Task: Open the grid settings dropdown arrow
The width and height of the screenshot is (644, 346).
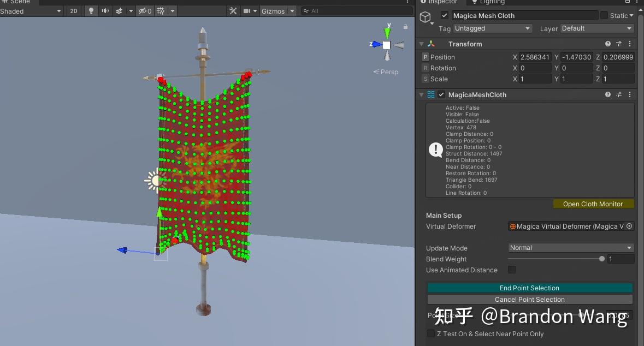Action: pos(173,11)
